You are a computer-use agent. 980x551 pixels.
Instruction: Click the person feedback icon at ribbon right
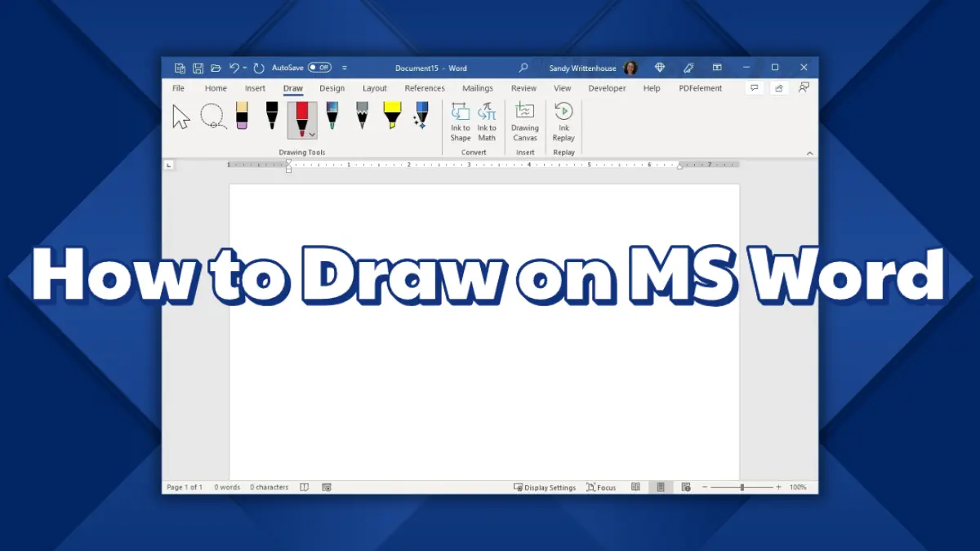(804, 87)
